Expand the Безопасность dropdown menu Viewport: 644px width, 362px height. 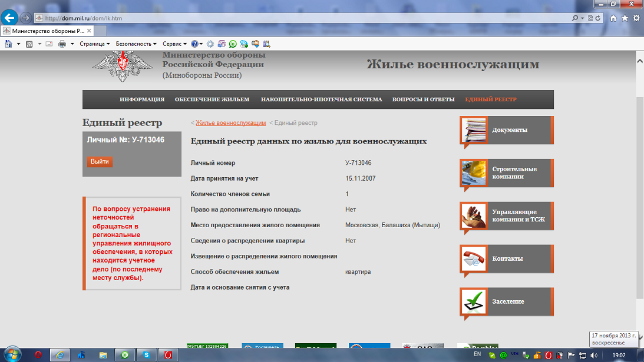136,44
